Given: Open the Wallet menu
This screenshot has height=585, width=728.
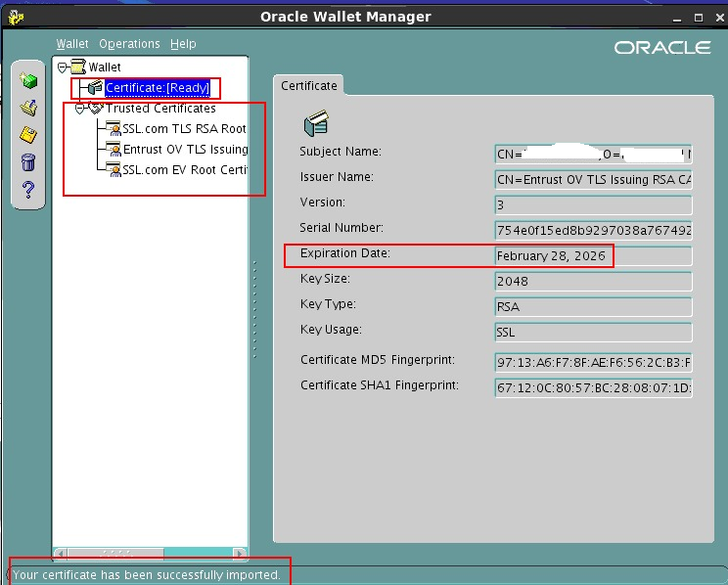Looking at the screenshot, I should [72, 44].
